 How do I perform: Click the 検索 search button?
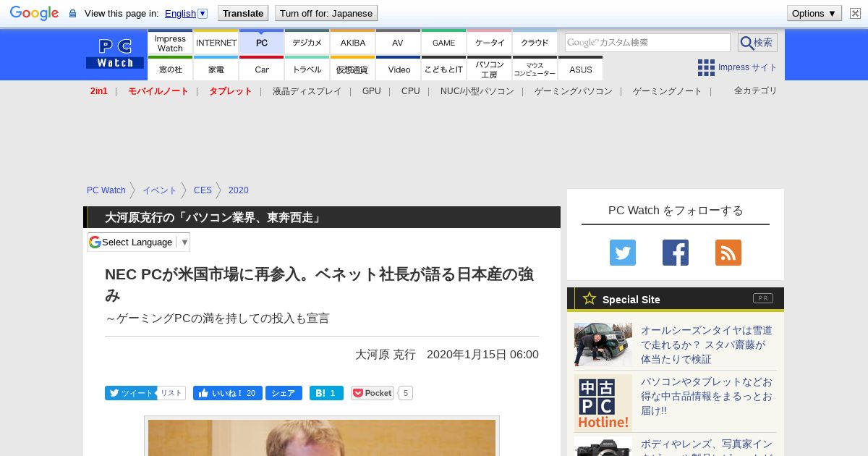click(757, 43)
